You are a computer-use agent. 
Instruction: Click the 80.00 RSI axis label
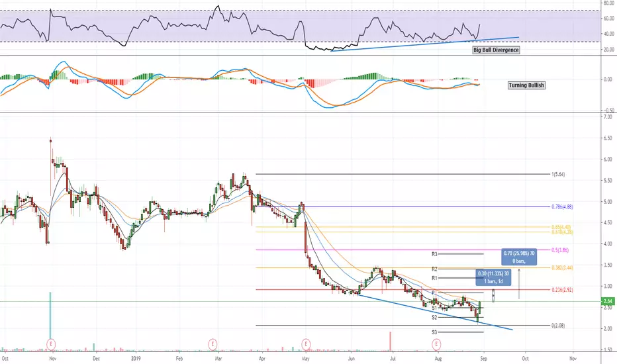tap(608, 3)
